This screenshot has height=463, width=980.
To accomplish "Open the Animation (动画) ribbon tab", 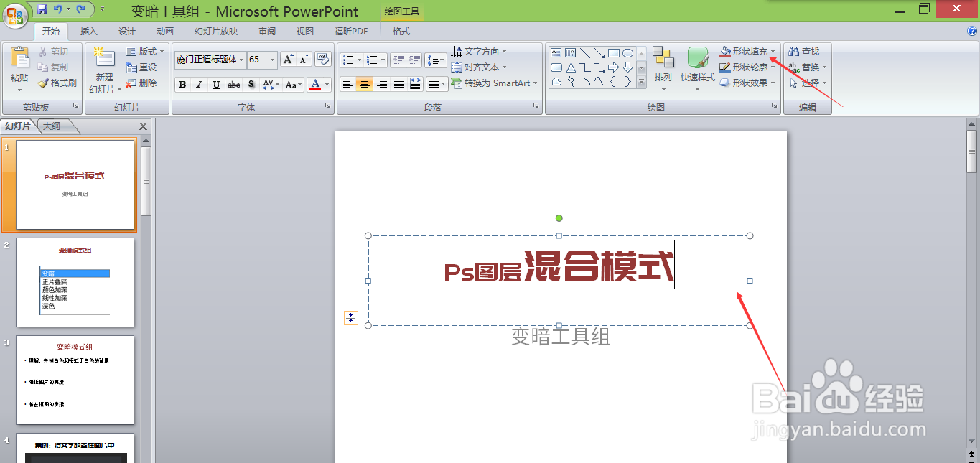I will pos(165,31).
